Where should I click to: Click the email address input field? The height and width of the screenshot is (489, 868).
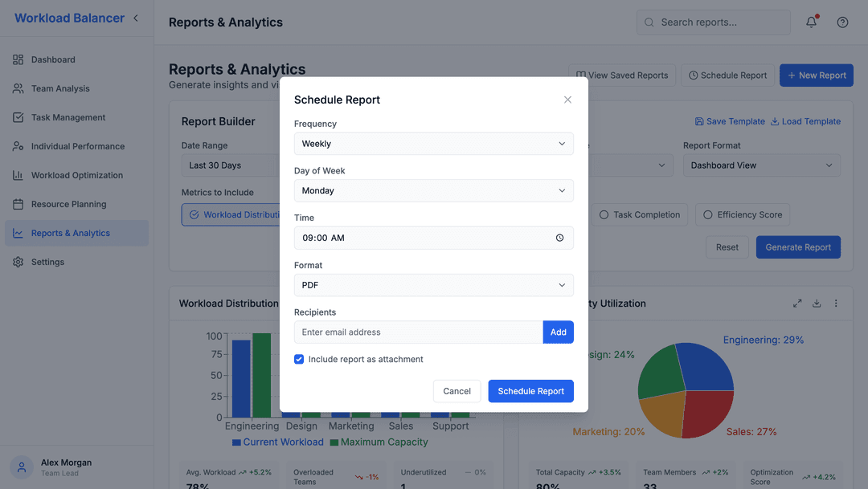click(418, 332)
